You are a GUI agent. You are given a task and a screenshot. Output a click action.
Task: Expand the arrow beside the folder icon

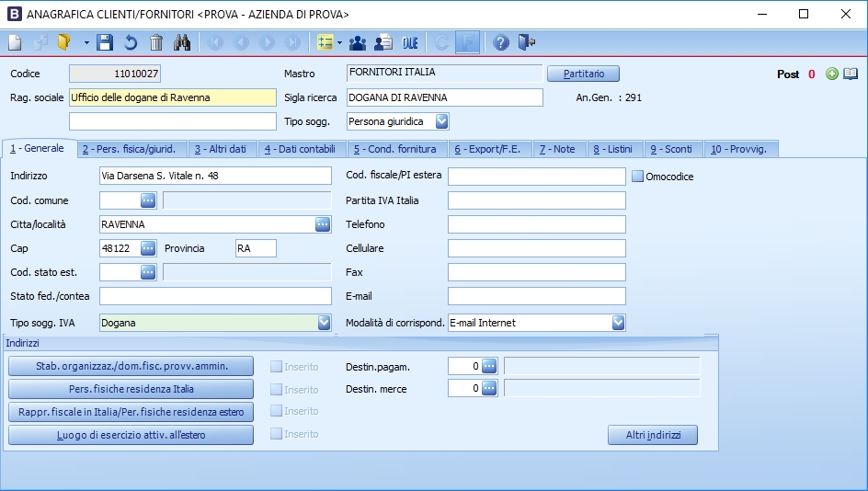coord(86,42)
